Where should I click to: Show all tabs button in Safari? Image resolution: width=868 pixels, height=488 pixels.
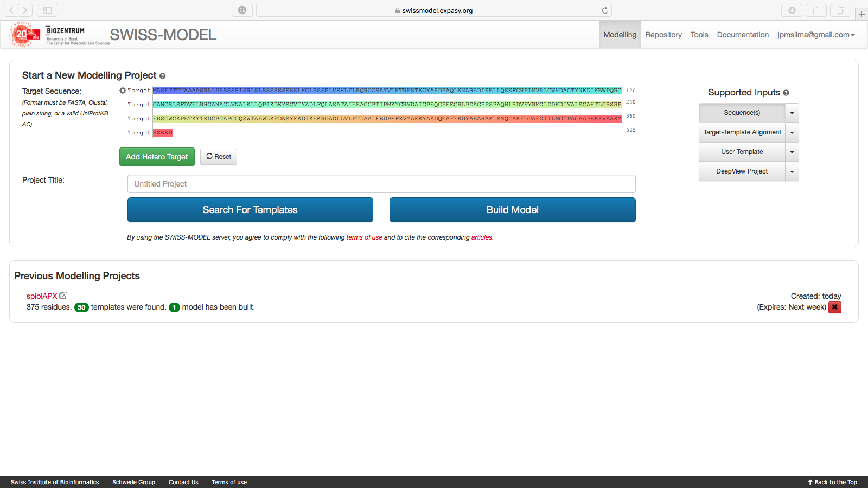tap(840, 10)
